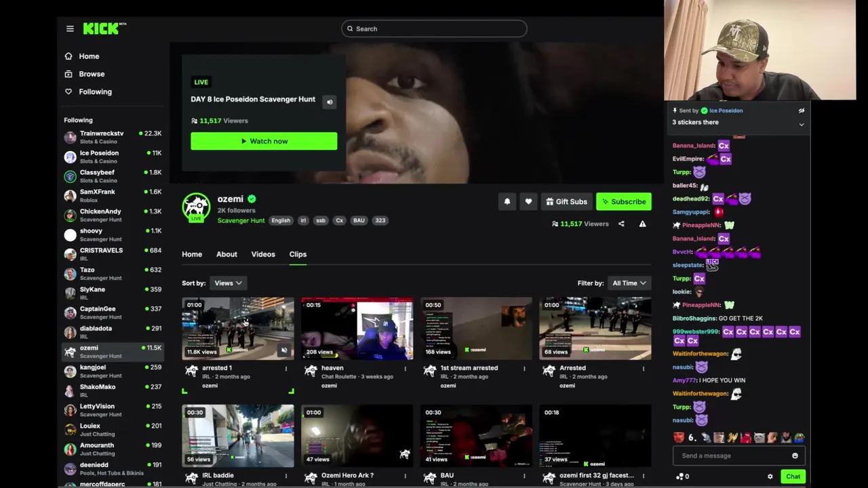
Task: Click the Watch now button
Action: [264, 141]
